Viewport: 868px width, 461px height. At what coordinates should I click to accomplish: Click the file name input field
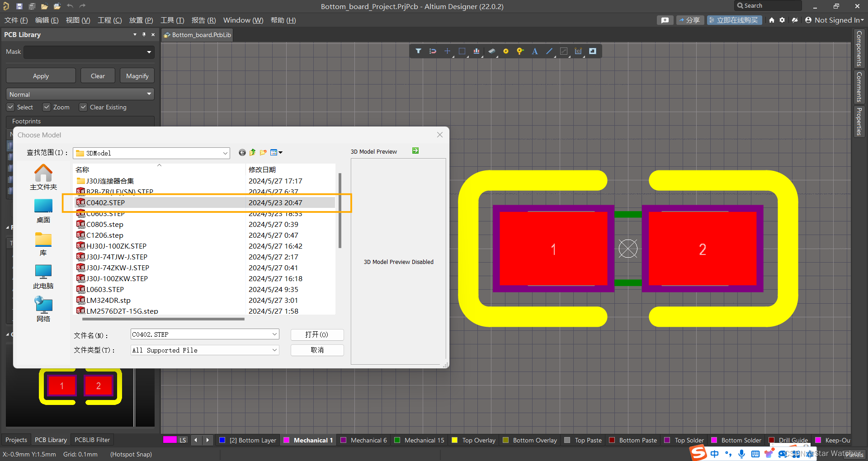pyautogui.click(x=200, y=334)
